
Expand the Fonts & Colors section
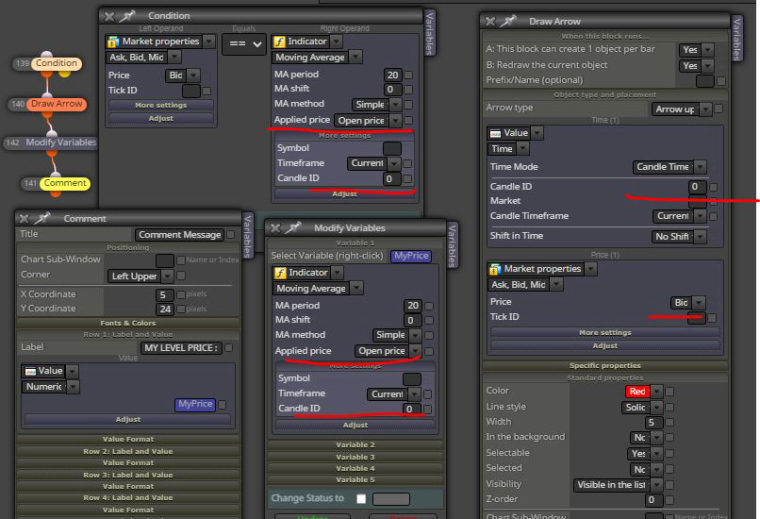click(128, 323)
